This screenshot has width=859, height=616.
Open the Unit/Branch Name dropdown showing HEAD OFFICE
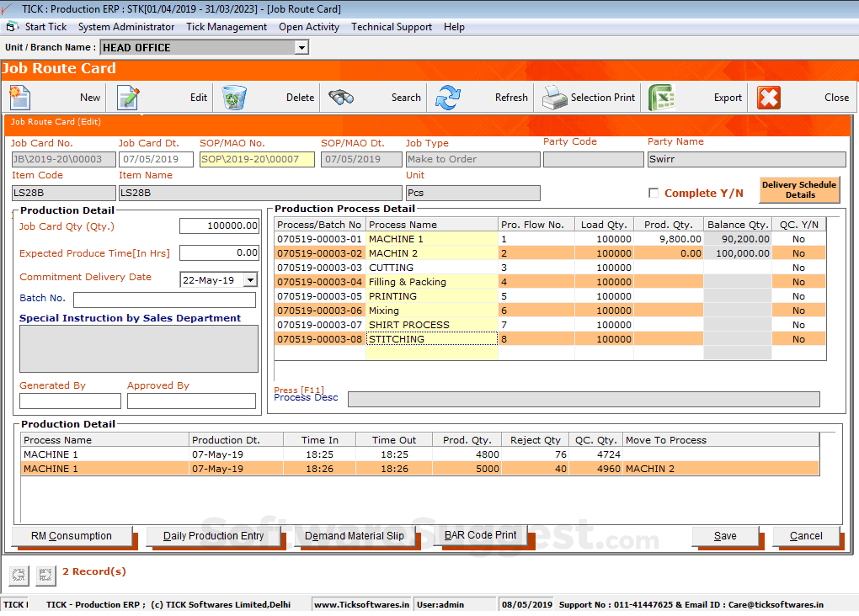pyautogui.click(x=301, y=47)
